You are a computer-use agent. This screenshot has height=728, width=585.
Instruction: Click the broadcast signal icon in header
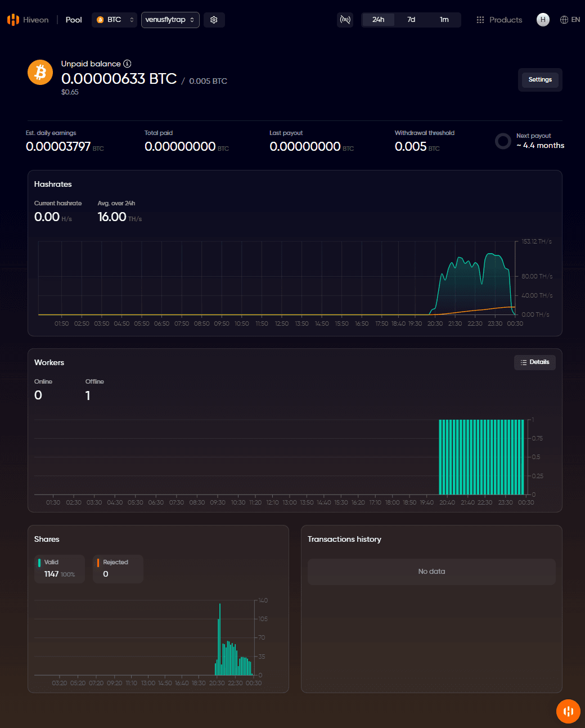pos(345,20)
